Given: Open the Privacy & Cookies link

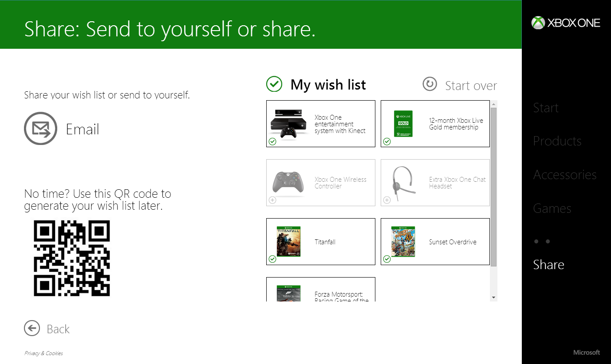Looking at the screenshot, I should [x=43, y=353].
